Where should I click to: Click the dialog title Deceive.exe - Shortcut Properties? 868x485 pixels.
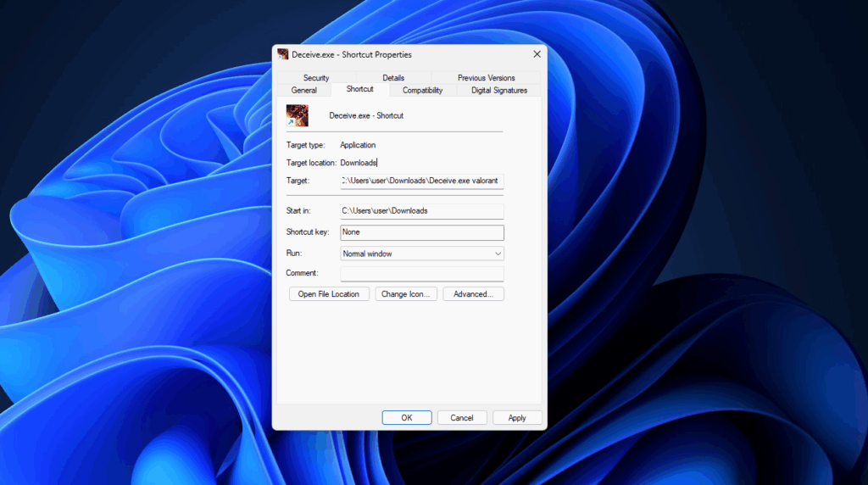coord(352,54)
